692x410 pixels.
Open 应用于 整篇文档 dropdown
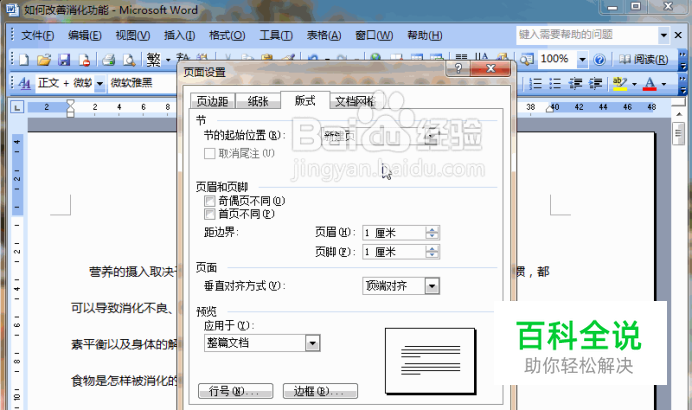coord(312,343)
